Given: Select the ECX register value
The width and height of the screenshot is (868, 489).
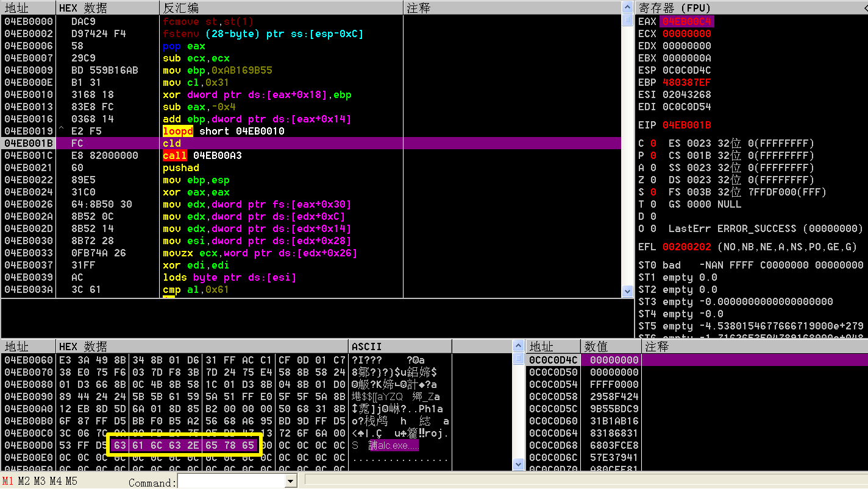Looking at the screenshot, I should [686, 33].
